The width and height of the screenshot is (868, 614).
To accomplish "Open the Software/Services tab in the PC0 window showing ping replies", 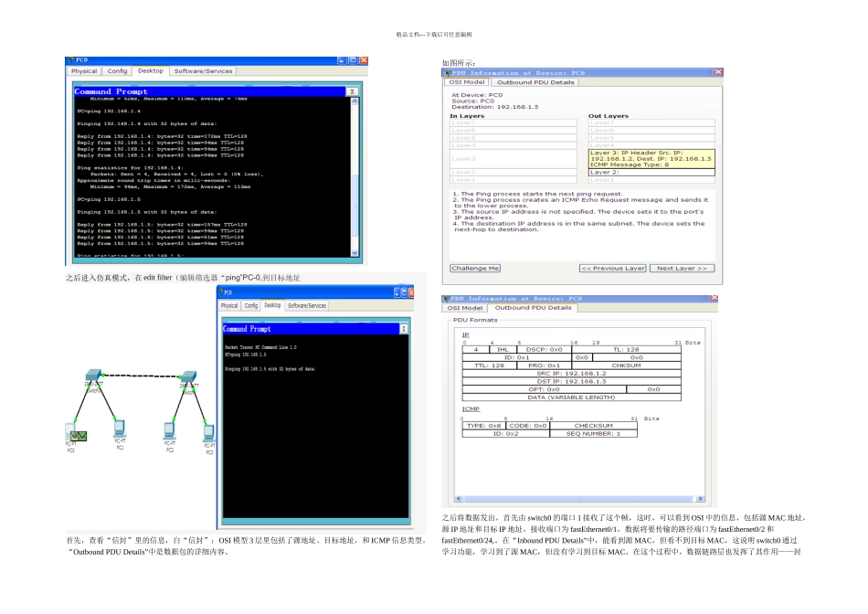I will click(203, 71).
